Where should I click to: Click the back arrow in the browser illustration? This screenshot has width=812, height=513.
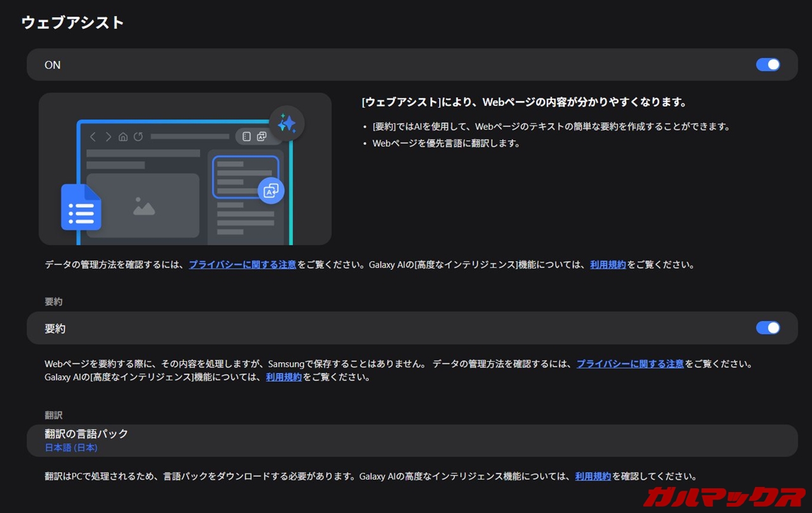point(93,137)
